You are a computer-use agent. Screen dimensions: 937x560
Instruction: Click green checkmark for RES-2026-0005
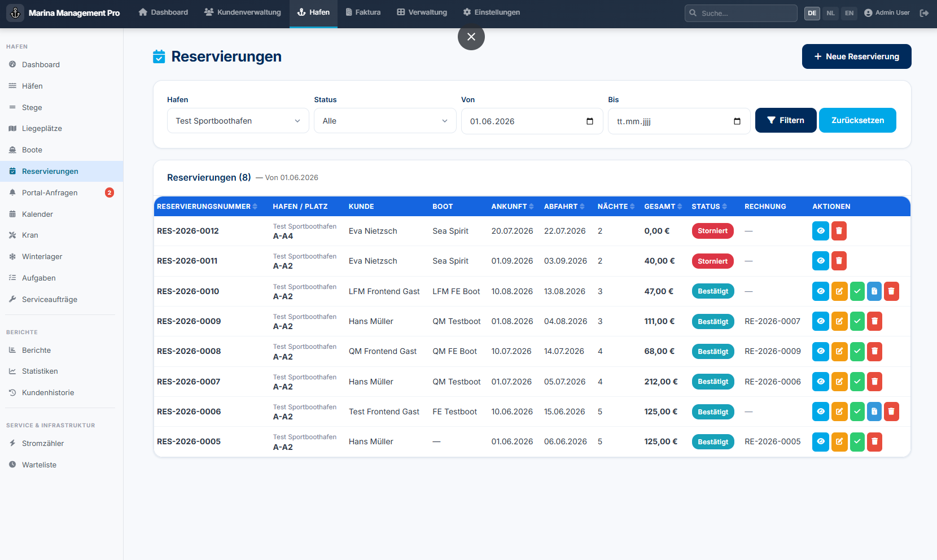click(857, 441)
